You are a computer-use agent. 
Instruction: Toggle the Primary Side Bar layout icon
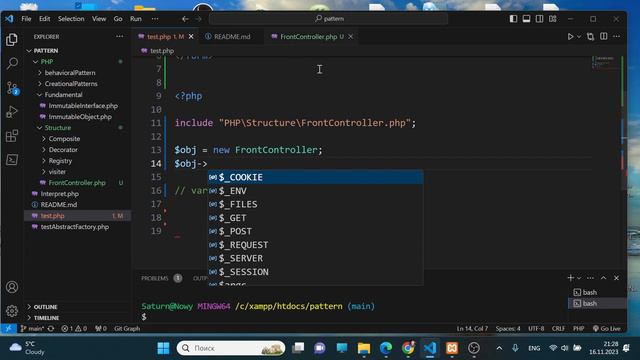(x=513, y=19)
